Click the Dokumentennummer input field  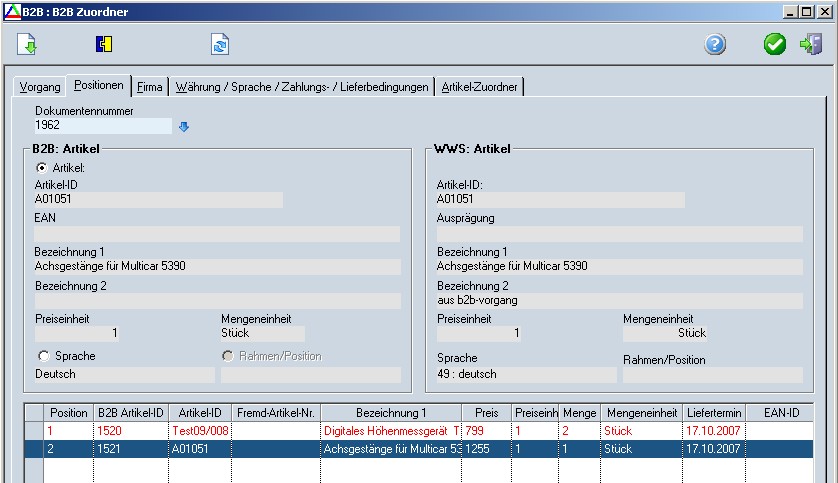tap(103, 126)
